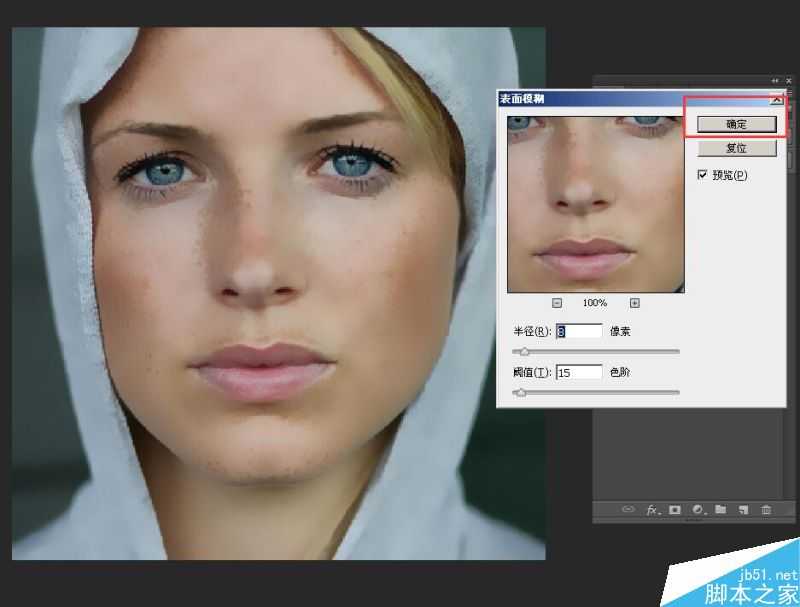Click the 阈值 threshold input field
The height and width of the screenshot is (607, 800).
click(x=578, y=372)
